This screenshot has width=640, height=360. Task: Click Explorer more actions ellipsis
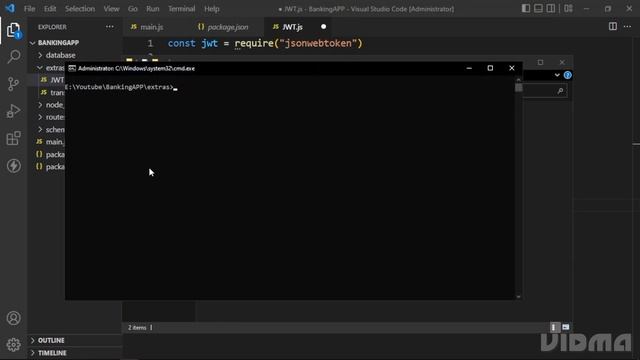[110, 27]
